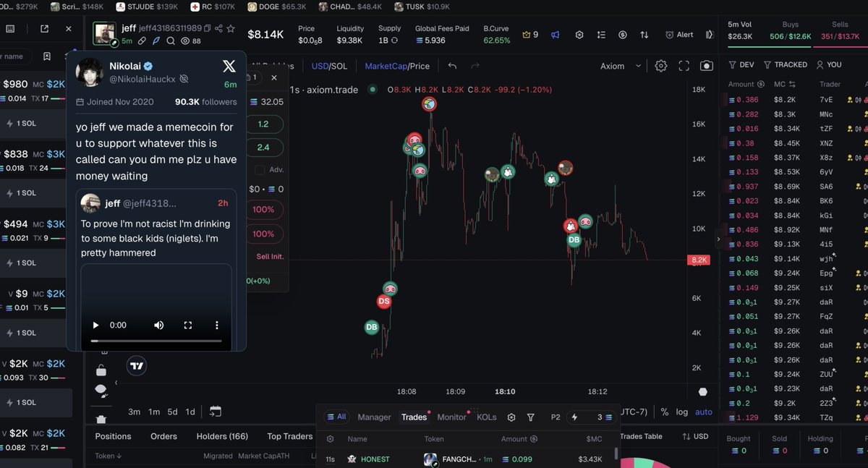Check the Adv. checkbox
Screen dimensions: 868x468
260,169
